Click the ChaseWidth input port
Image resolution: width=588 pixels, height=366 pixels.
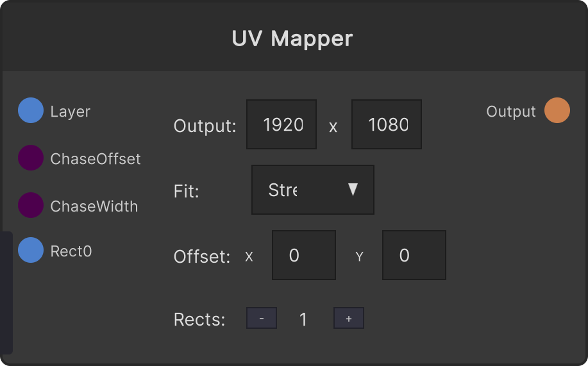(31, 205)
